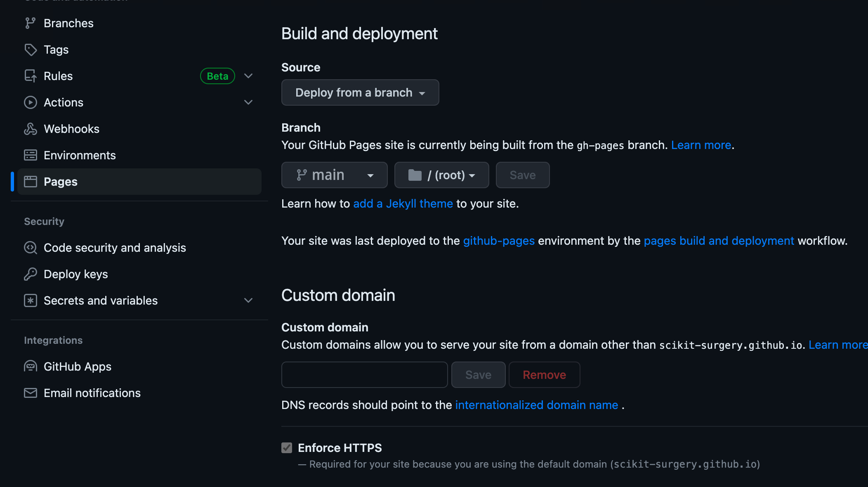Click the Custom domain text field
The width and height of the screenshot is (868, 487).
pyautogui.click(x=364, y=375)
